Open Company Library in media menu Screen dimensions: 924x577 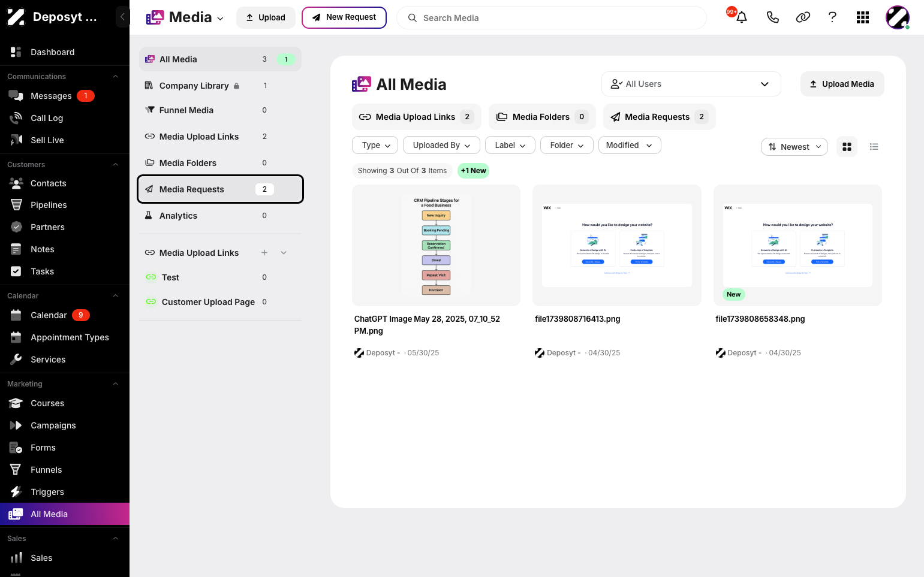tap(220, 86)
